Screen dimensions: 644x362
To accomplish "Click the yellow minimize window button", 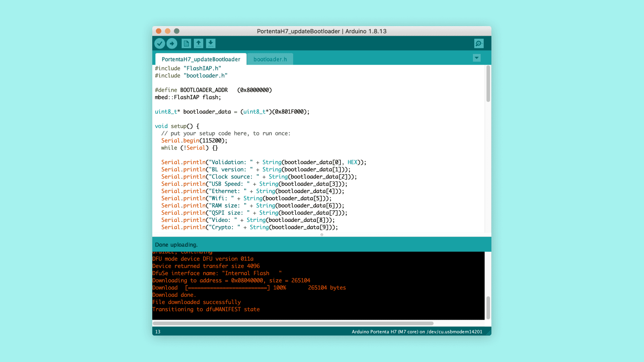I will [168, 31].
